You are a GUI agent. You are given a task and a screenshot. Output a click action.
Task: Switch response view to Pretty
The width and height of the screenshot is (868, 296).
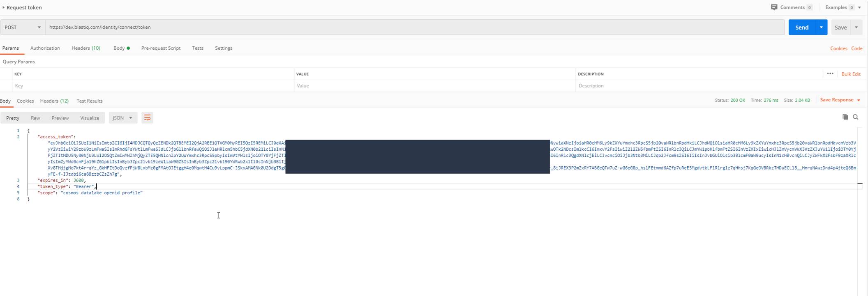[x=13, y=118]
